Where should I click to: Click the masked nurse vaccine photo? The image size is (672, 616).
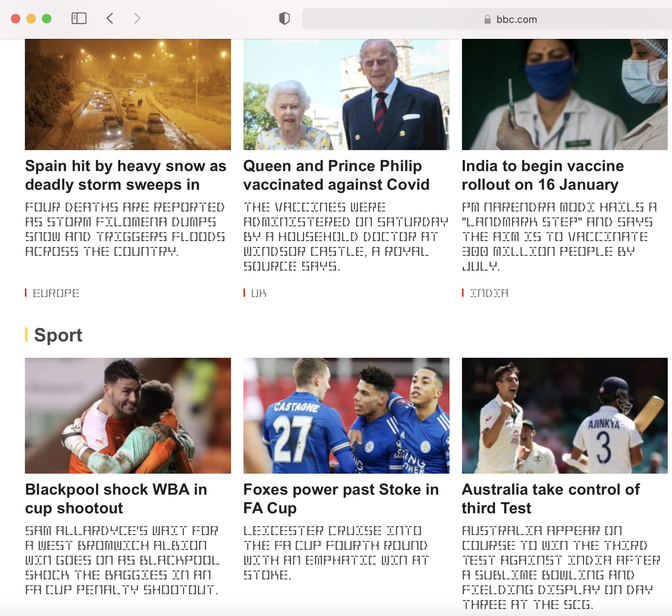pos(565,94)
